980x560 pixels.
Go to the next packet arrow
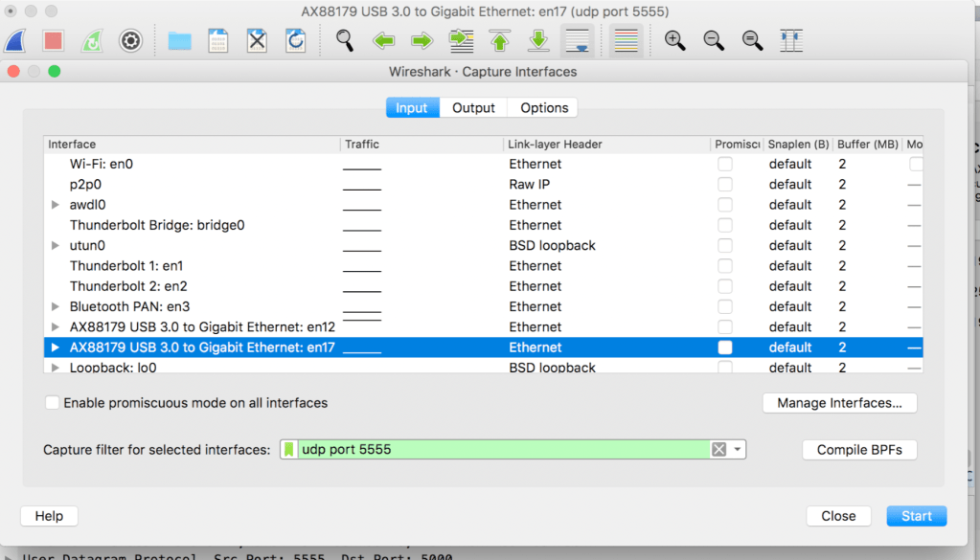click(x=422, y=40)
